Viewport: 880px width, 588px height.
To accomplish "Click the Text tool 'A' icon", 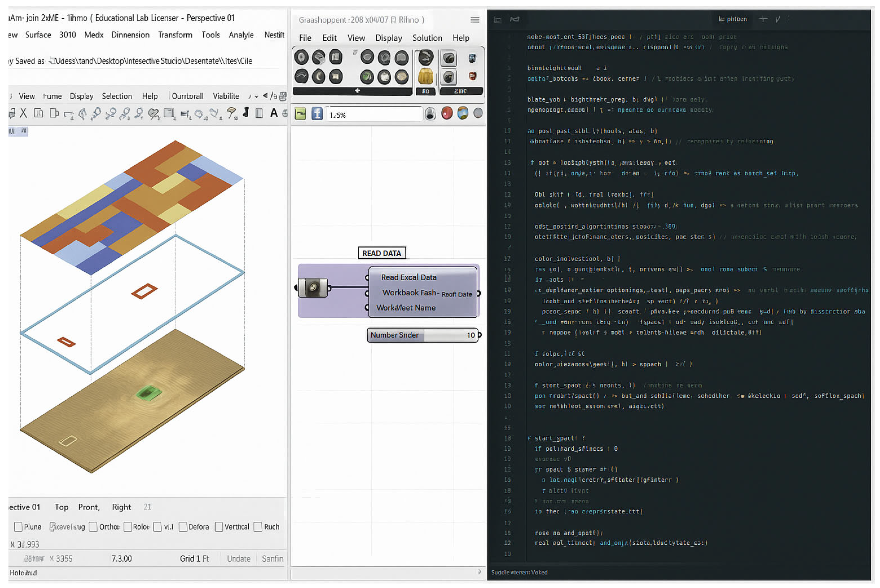I will point(274,113).
